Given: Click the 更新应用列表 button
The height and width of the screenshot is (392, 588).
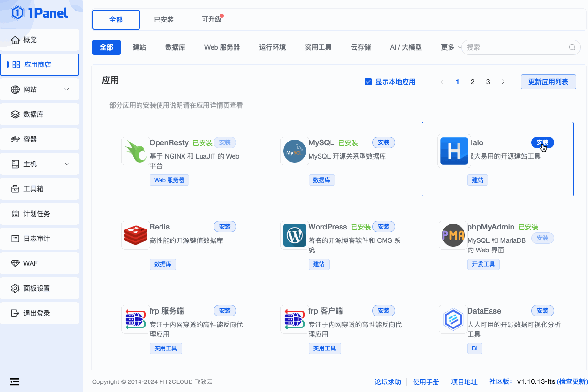Looking at the screenshot, I should point(548,82).
